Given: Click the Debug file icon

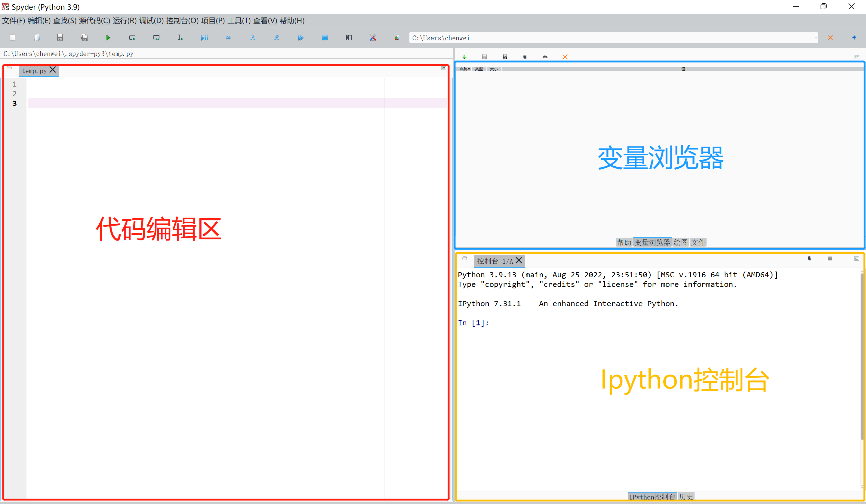Looking at the screenshot, I should 204,38.
